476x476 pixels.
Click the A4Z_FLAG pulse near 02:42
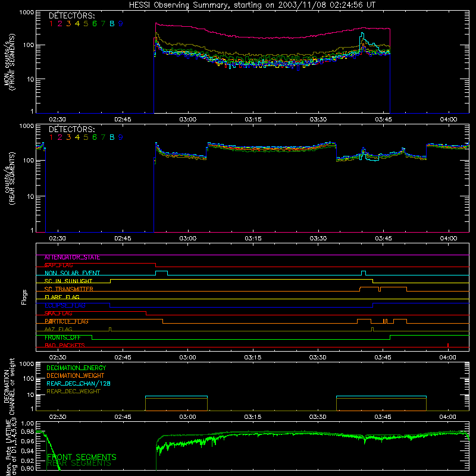[110, 330]
